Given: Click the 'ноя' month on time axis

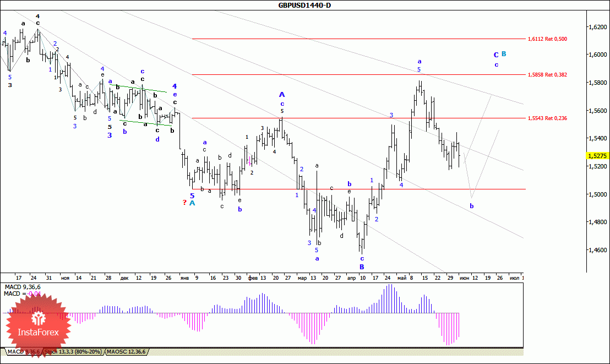Looking at the screenshot, I should click(65, 278).
